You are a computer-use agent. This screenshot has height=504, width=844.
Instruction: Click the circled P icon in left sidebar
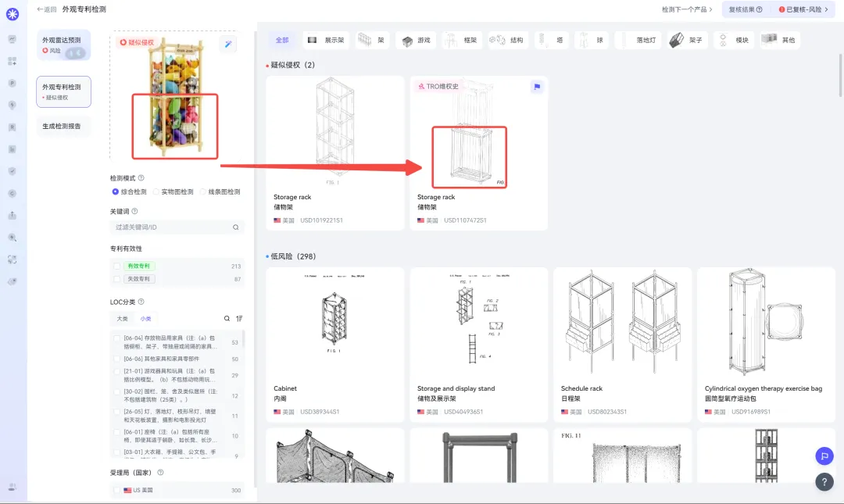[x=13, y=83]
